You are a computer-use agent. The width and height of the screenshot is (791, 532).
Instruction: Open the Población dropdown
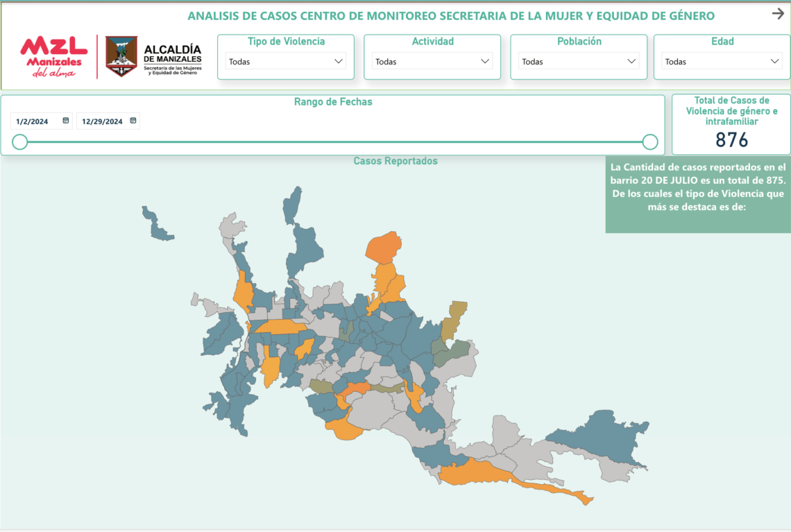click(x=579, y=62)
